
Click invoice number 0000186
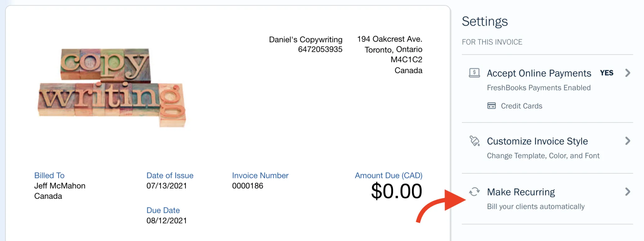pyautogui.click(x=247, y=186)
